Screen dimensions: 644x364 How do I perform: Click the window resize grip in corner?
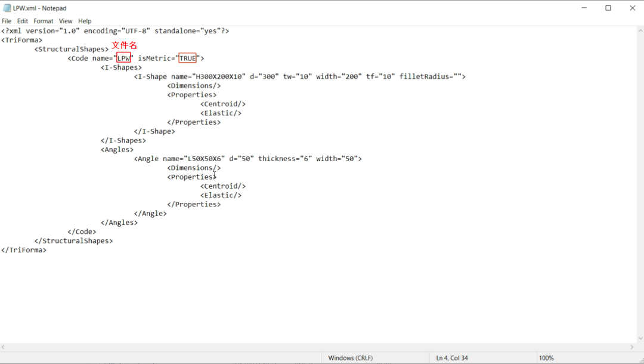click(640, 360)
